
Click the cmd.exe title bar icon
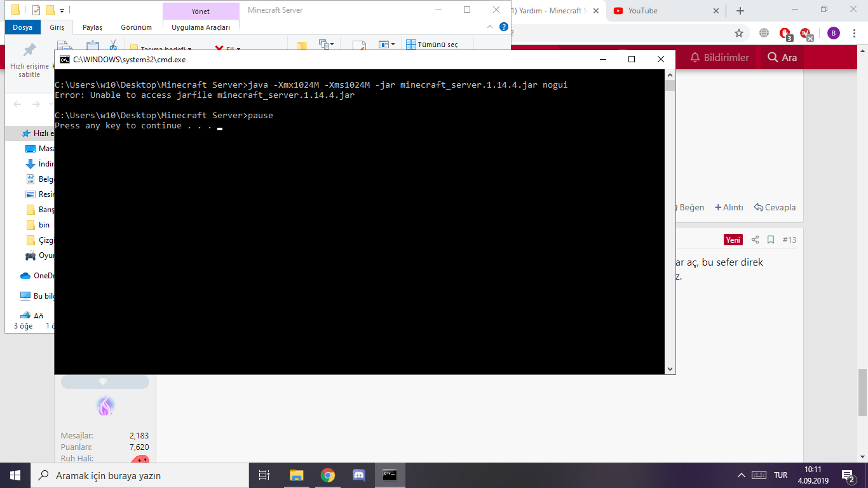65,59
